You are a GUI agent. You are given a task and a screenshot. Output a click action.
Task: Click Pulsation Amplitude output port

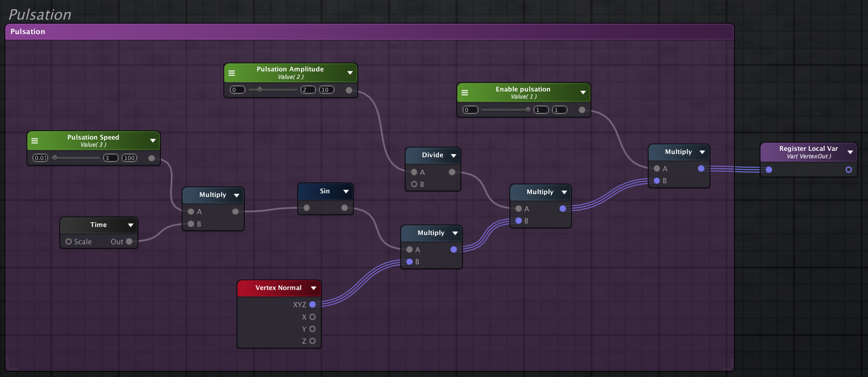point(349,90)
